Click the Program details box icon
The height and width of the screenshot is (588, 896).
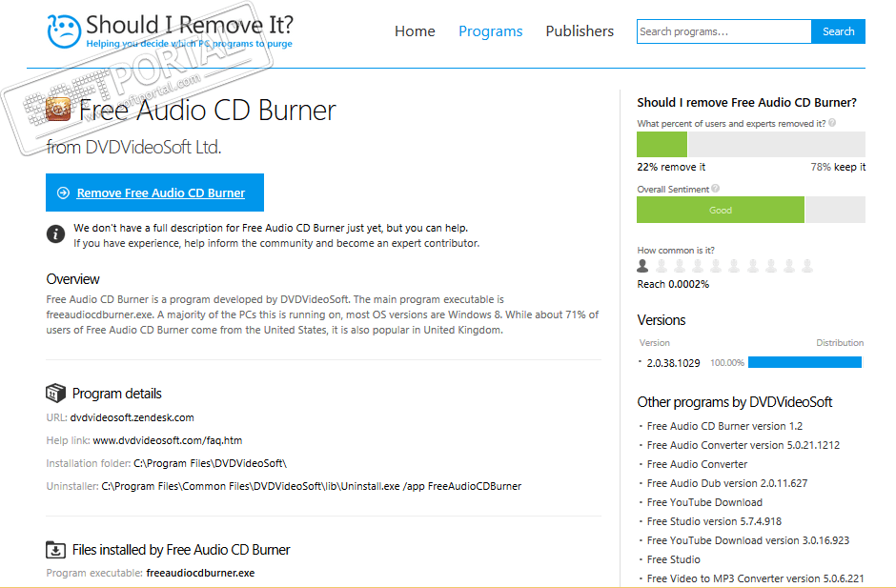[x=56, y=394]
